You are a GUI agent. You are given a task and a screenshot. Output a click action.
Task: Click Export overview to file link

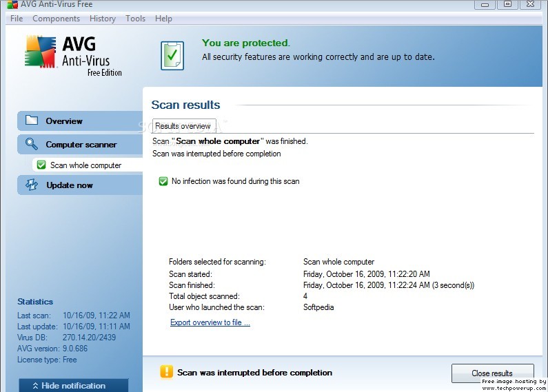210,322
